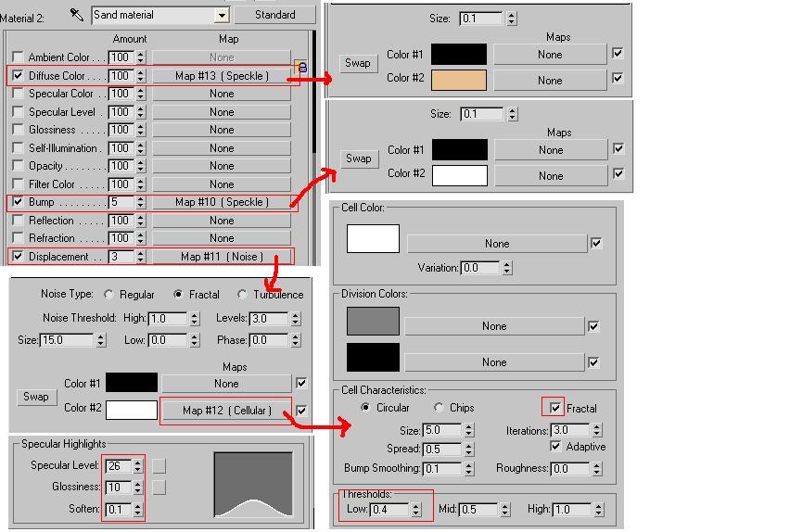Click the Standard material type button
The image size is (790, 532).
(274, 16)
